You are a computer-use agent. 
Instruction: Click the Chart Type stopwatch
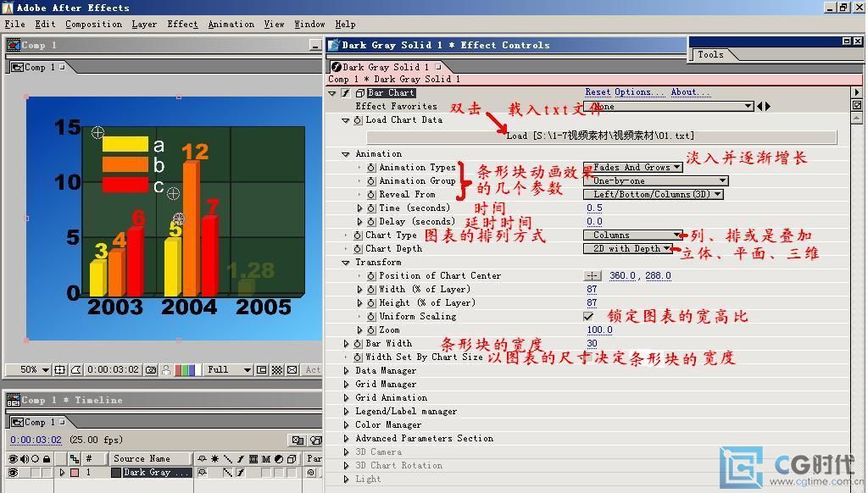(358, 235)
